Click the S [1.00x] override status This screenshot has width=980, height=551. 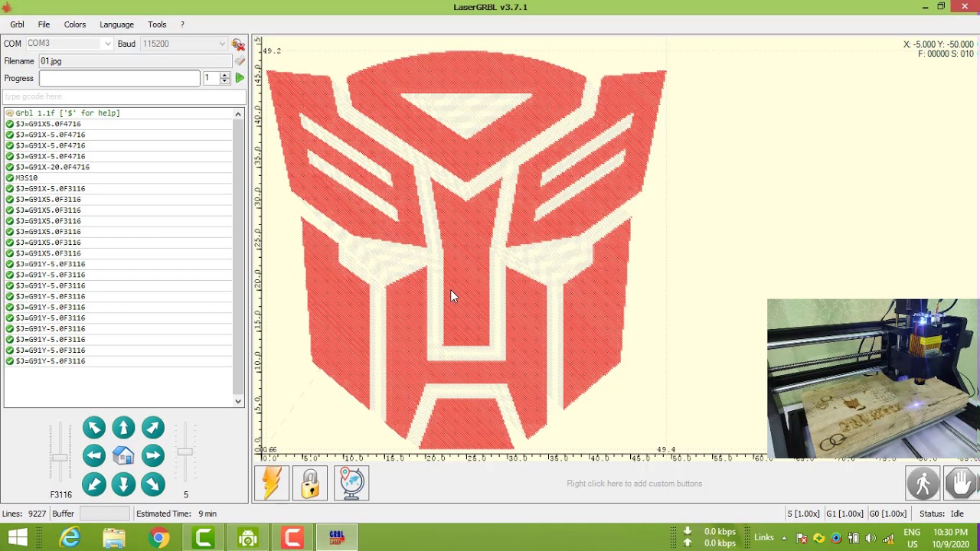pos(803,514)
